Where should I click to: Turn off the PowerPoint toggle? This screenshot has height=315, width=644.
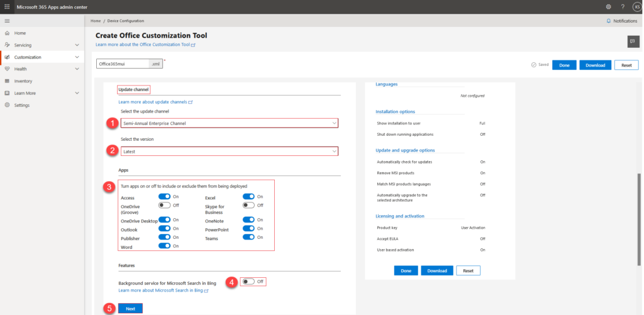pyautogui.click(x=248, y=228)
